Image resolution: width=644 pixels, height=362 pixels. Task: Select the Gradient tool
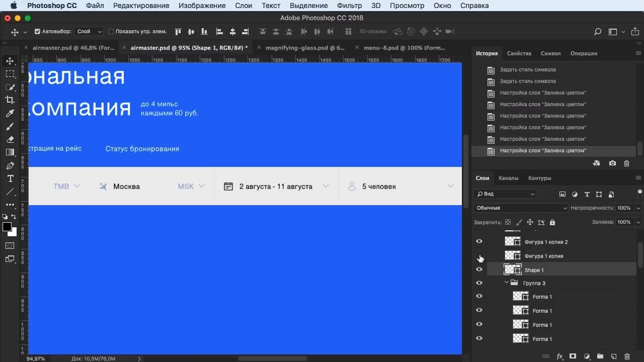(x=10, y=152)
